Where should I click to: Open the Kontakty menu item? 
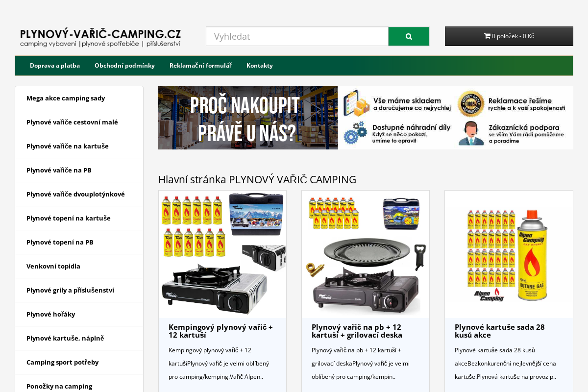260,66
